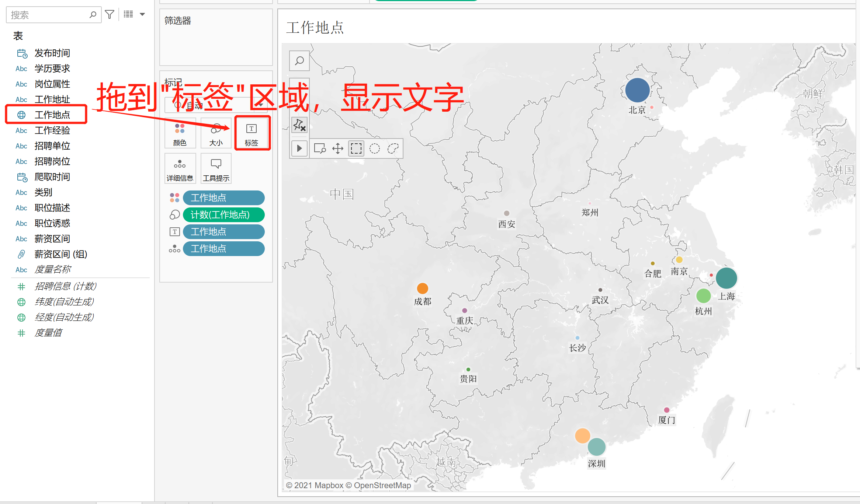Click the 北京 blue circle mark
860x504 pixels.
pyautogui.click(x=637, y=90)
